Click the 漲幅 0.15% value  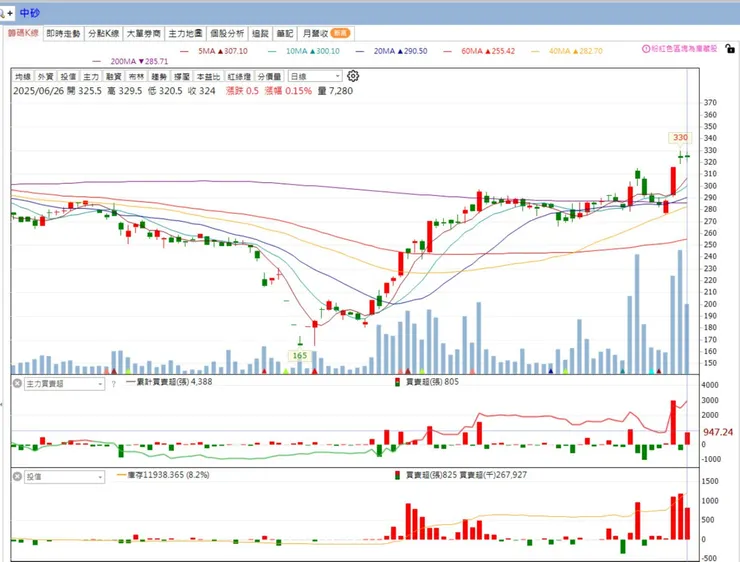click(288, 91)
